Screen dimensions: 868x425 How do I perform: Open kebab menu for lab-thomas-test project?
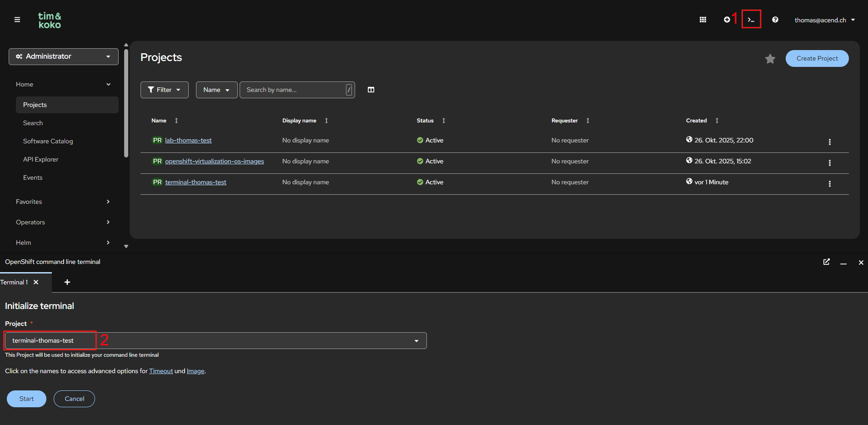pos(829,142)
